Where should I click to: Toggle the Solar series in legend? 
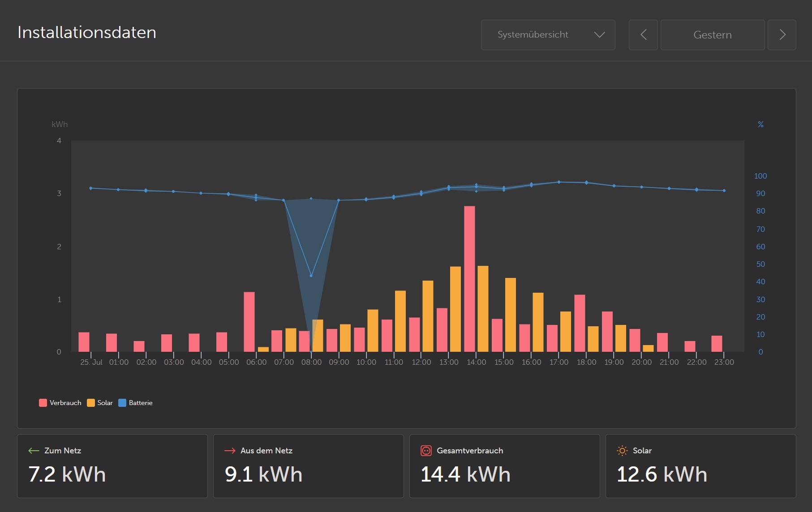(100, 403)
